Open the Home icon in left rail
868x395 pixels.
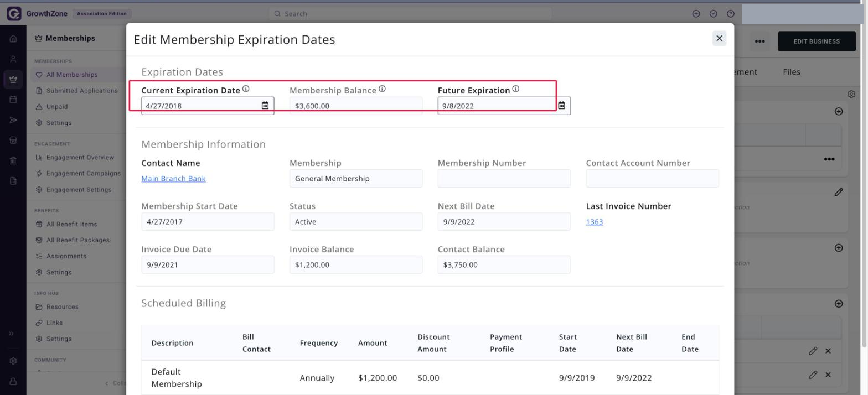(13, 39)
